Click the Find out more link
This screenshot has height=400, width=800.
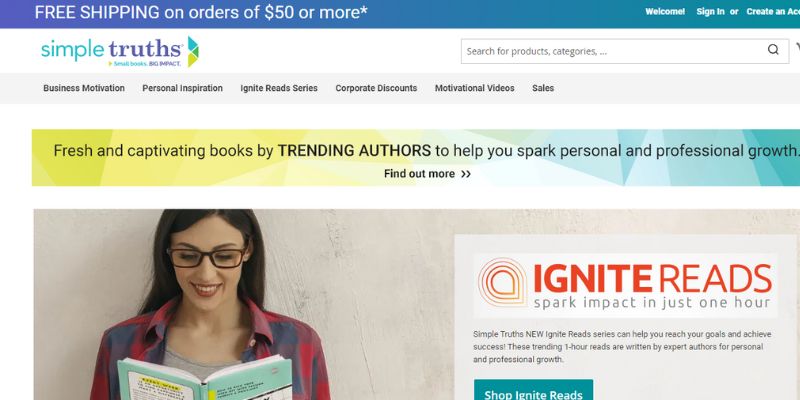419,174
